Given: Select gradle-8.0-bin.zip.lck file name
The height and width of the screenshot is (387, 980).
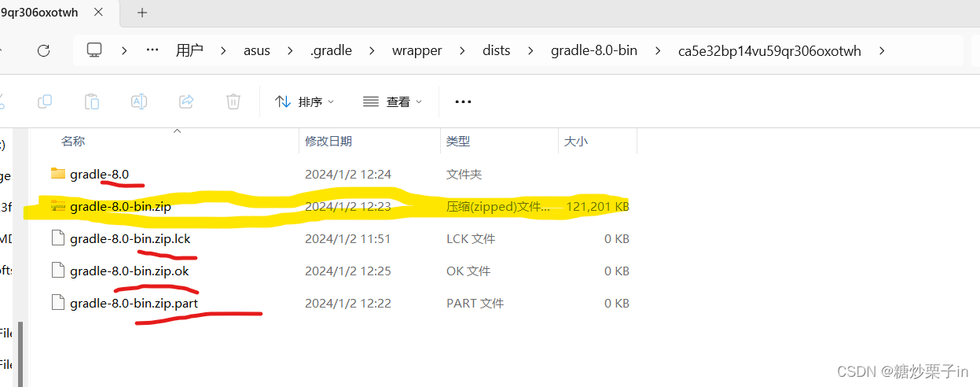Looking at the screenshot, I should point(130,238).
